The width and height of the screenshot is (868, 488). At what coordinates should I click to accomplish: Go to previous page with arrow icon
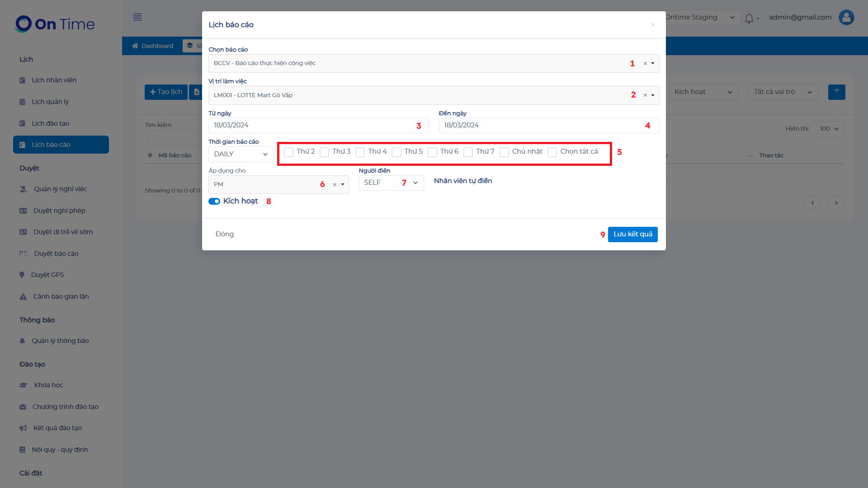click(812, 203)
